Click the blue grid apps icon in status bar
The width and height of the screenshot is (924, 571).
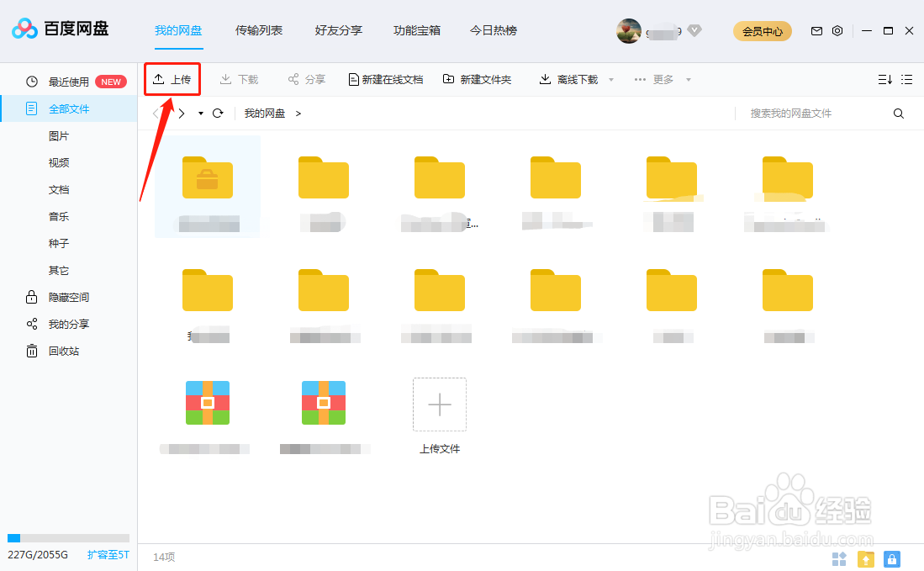click(x=838, y=558)
